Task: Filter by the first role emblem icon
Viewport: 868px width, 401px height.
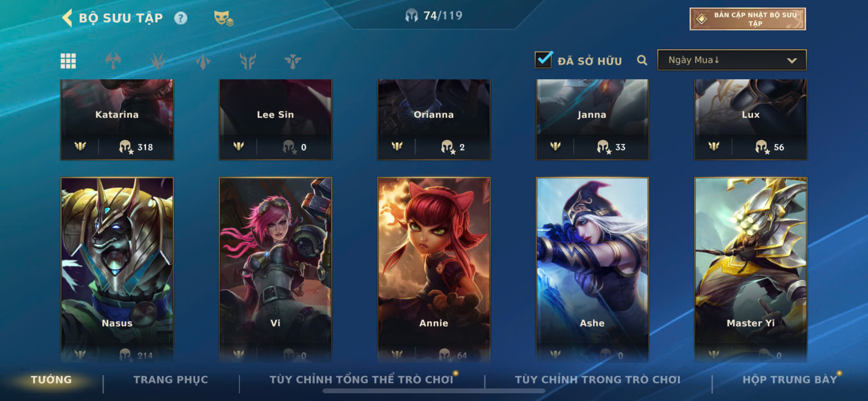Action: (113, 61)
